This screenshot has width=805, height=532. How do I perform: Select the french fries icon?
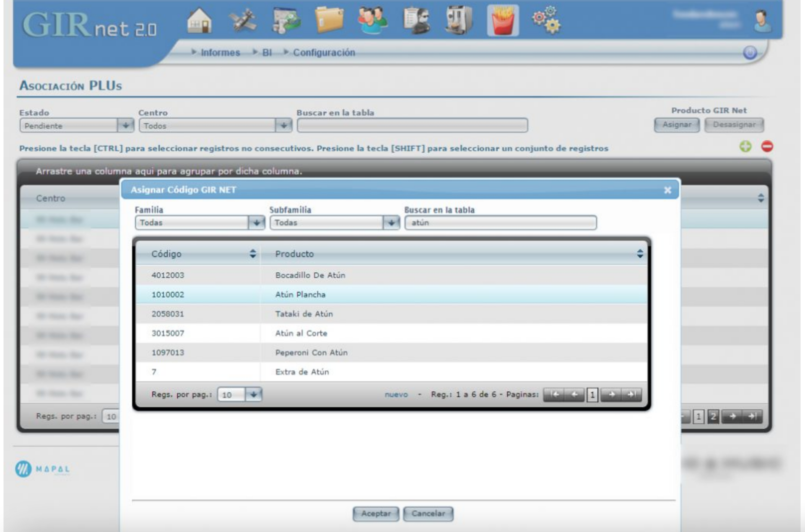[x=503, y=21]
